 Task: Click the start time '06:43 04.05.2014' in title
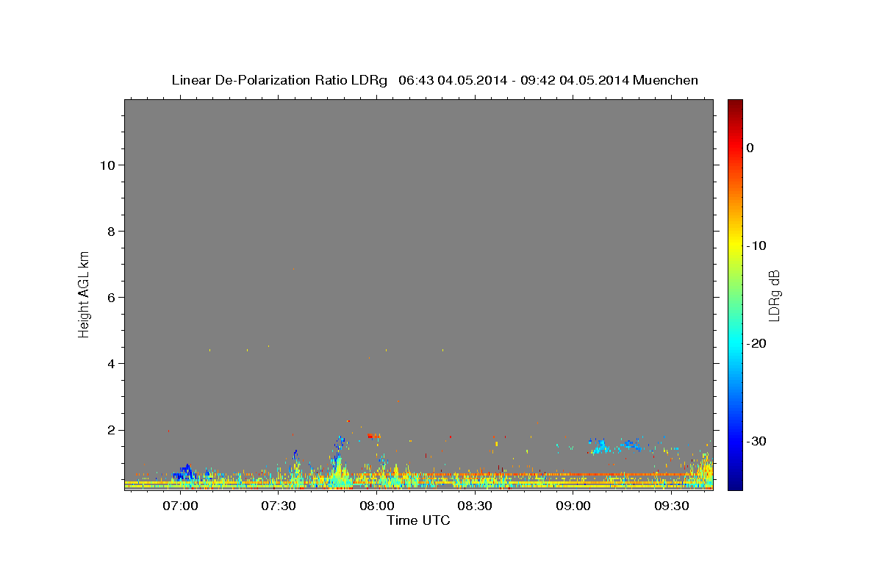pos(452,80)
